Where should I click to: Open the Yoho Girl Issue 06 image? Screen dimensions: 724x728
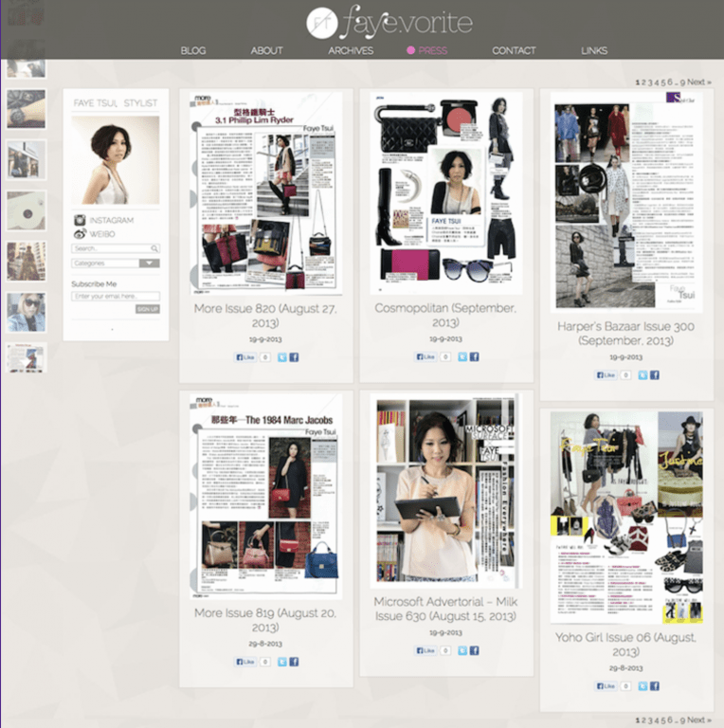pyautogui.click(x=626, y=518)
